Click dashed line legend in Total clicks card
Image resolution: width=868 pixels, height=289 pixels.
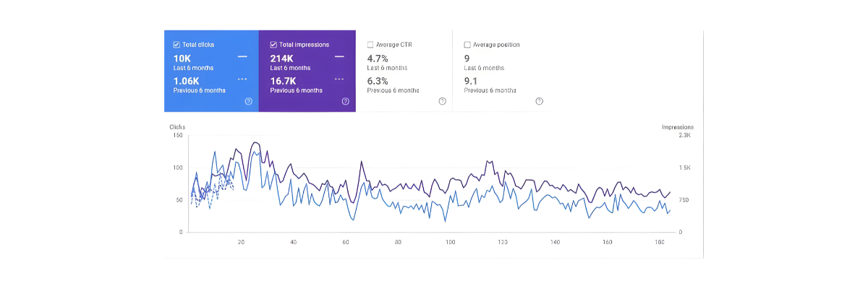click(242, 79)
